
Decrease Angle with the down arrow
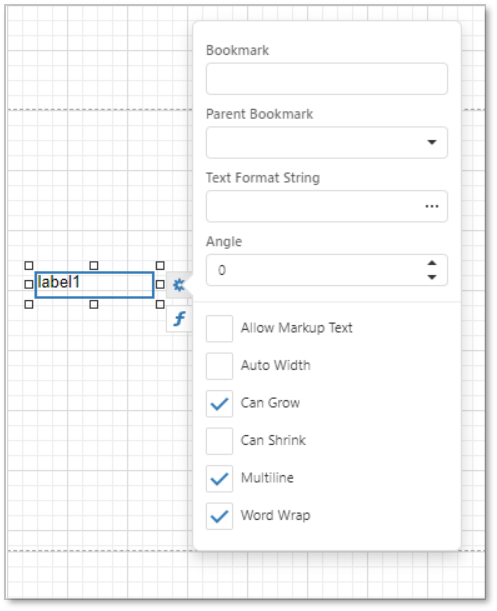pos(432,277)
